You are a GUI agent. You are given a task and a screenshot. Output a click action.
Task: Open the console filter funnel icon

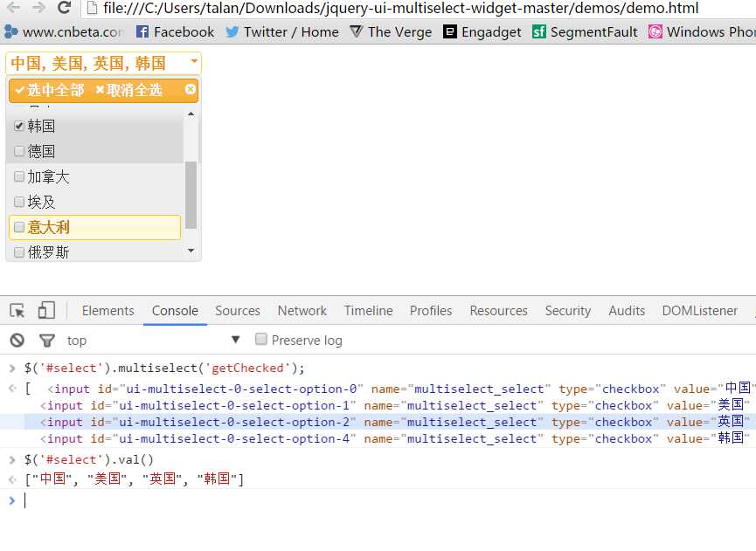(x=47, y=341)
